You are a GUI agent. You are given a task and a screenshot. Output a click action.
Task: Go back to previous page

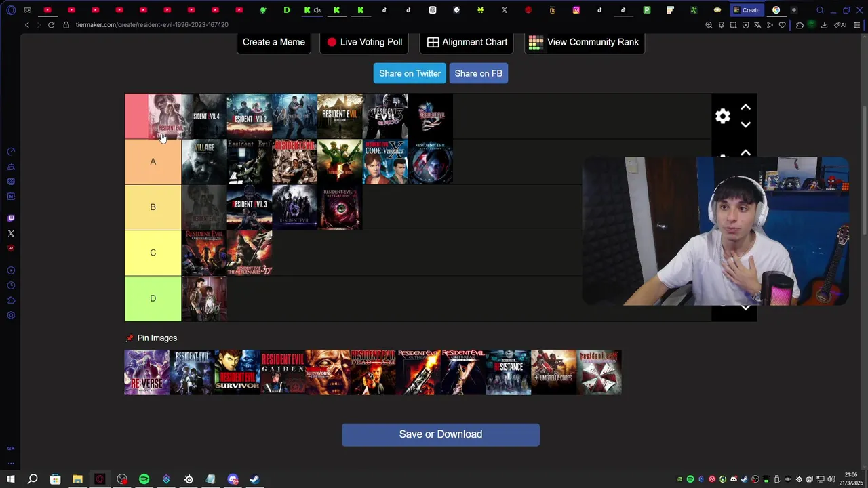pyautogui.click(x=27, y=25)
